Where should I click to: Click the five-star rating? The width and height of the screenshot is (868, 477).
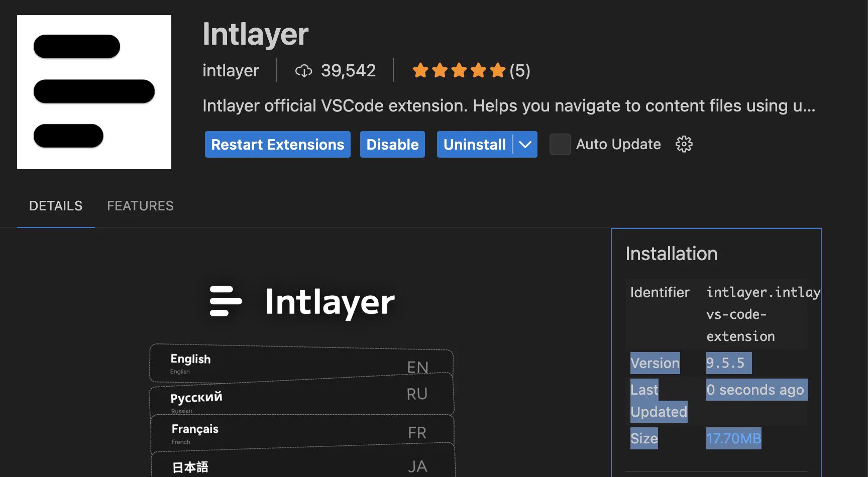point(459,71)
